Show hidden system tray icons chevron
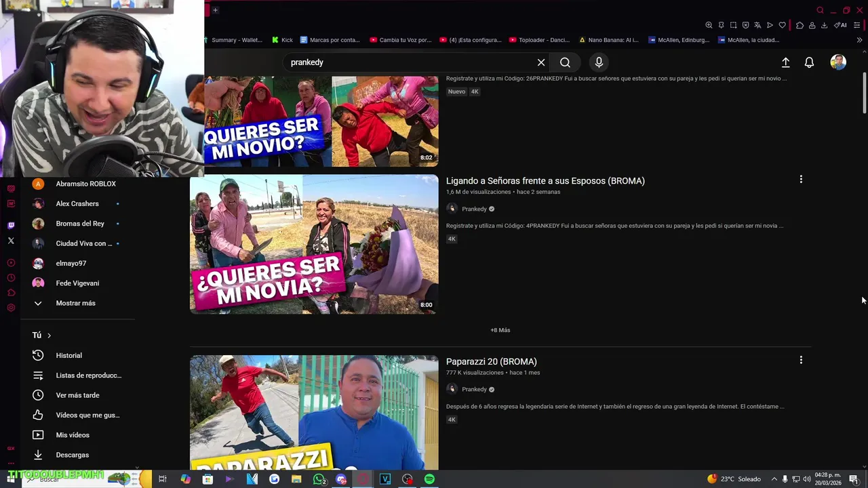Viewport: 868px width, 488px height. (774, 479)
